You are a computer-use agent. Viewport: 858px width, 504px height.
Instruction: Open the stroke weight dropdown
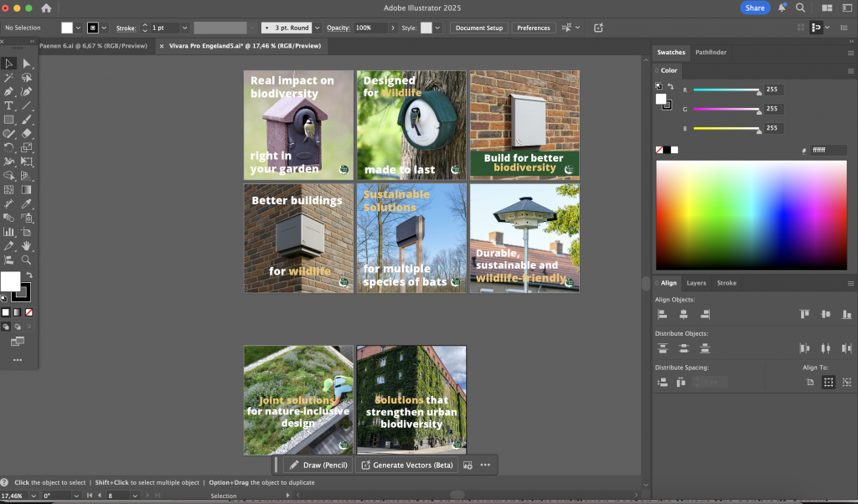point(185,28)
